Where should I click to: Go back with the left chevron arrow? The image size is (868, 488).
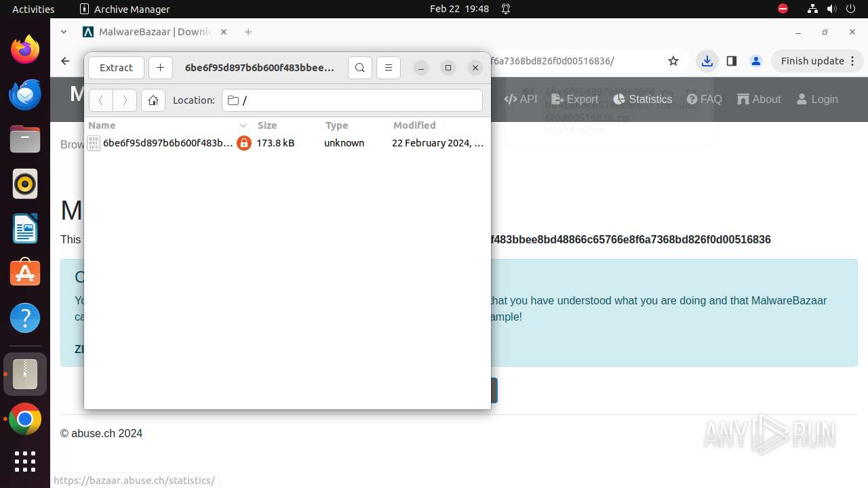click(x=101, y=100)
